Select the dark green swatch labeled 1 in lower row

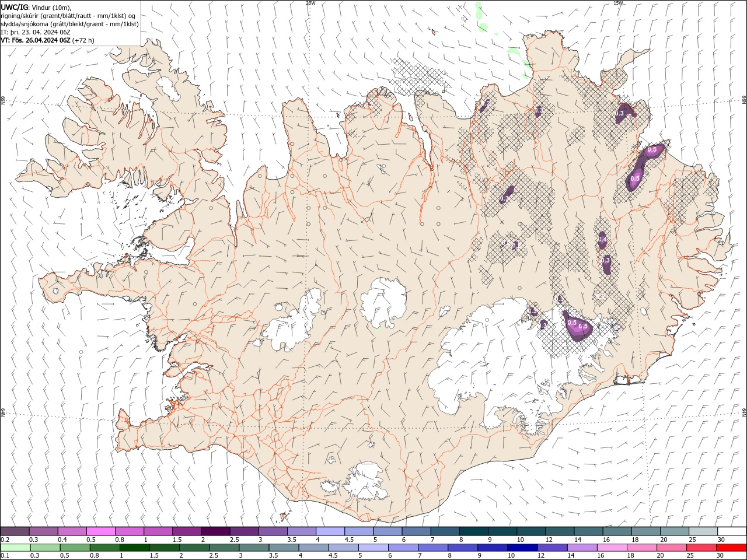(134, 548)
